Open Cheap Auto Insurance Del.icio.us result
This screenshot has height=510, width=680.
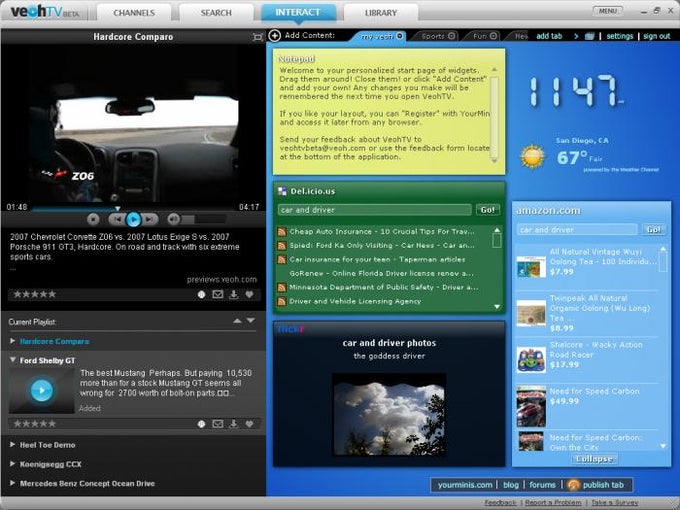(x=382, y=232)
